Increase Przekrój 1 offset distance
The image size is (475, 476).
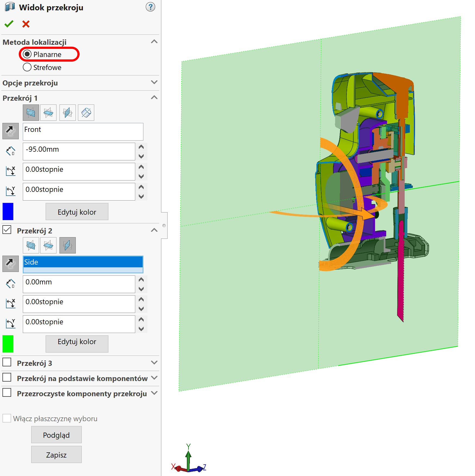pos(141,147)
